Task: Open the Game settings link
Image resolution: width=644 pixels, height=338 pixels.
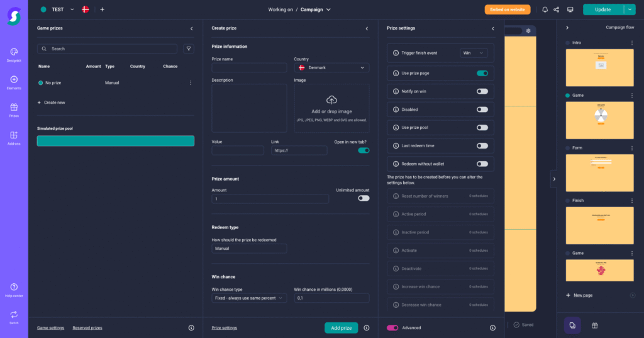Action: tap(50, 328)
